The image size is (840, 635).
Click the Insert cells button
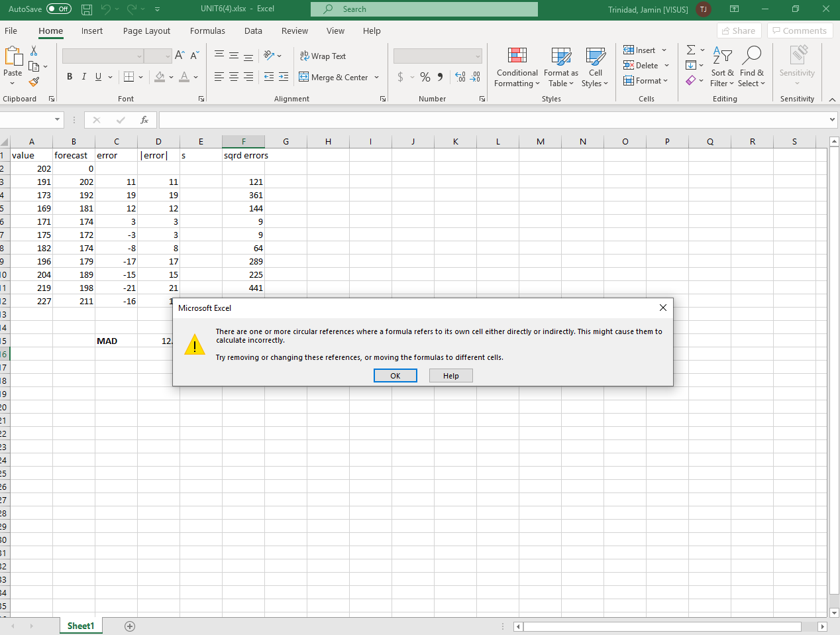tap(639, 50)
